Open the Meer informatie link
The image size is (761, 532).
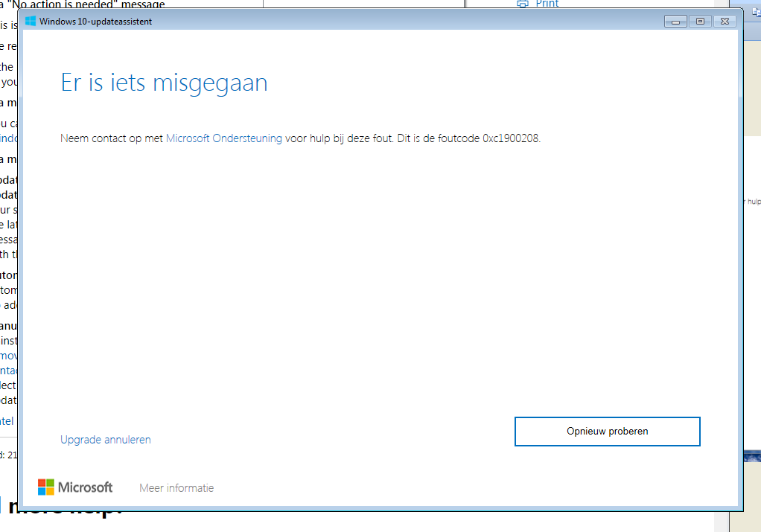click(x=176, y=488)
